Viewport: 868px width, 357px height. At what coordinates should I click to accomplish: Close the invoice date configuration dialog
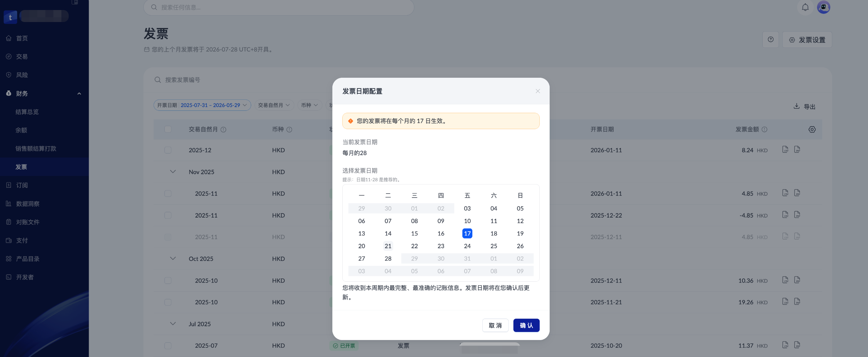pyautogui.click(x=537, y=91)
